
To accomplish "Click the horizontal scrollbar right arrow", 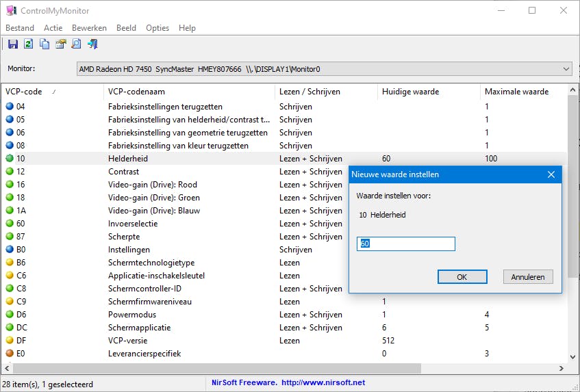I will click(x=562, y=369).
